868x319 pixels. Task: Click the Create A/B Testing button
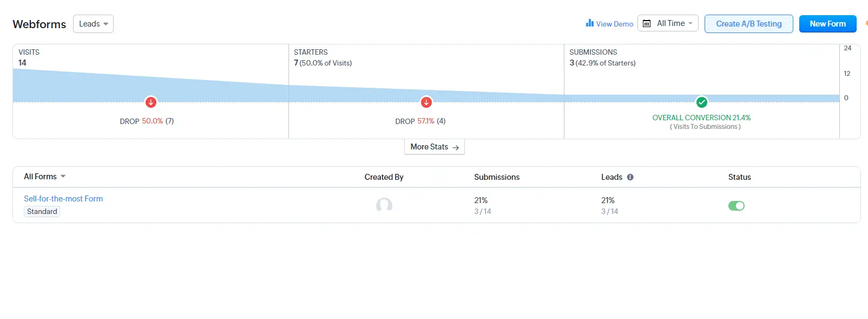[748, 24]
